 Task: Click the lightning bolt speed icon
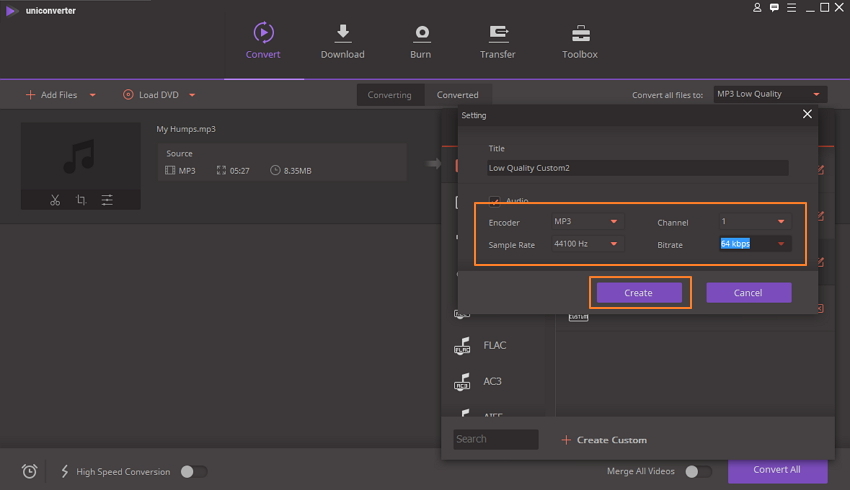coord(65,471)
